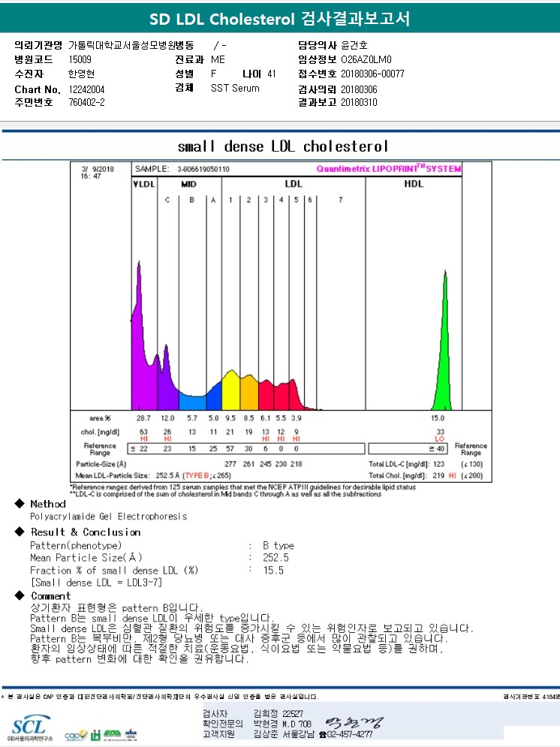Click the handwritten signature at the bottom
560x747 pixels.
point(354,723)
